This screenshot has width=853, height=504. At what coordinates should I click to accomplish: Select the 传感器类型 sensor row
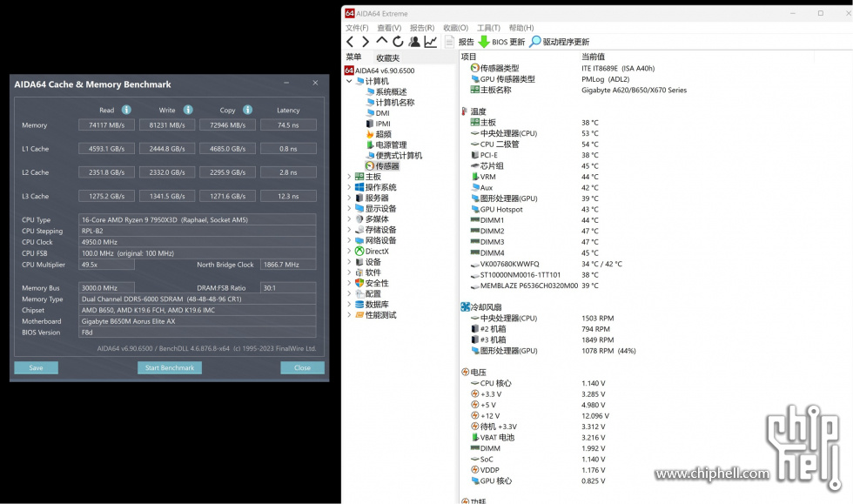pyautogui.click(x=562, y=68)
